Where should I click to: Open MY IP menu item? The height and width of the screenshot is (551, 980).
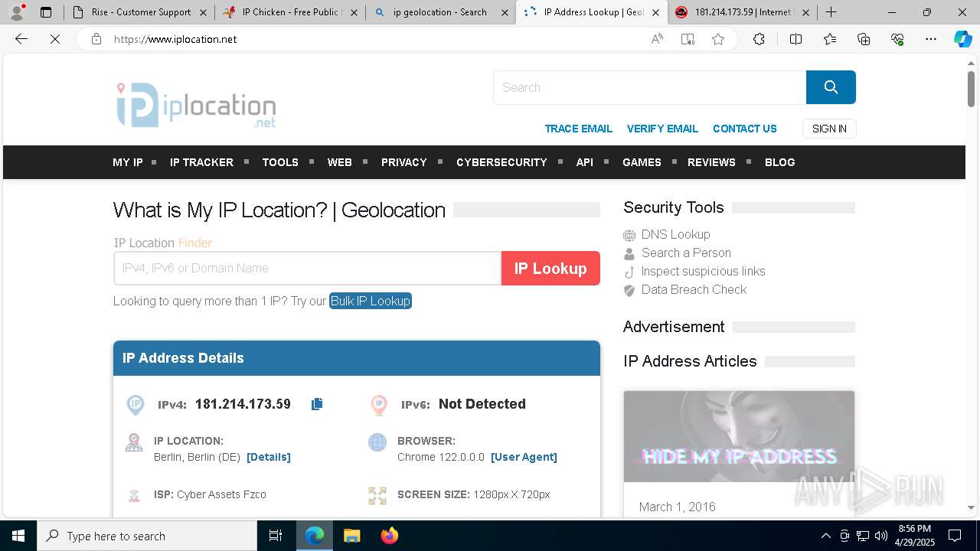coord(128,162)
